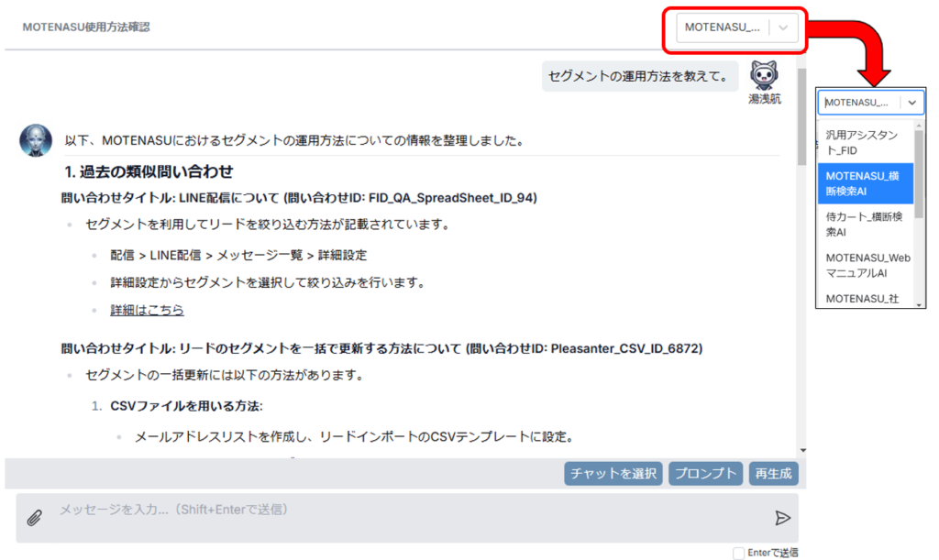Click the chat conversation vertical scrollbar
This screenshot has height=560, width=939.
click(801, 116)
